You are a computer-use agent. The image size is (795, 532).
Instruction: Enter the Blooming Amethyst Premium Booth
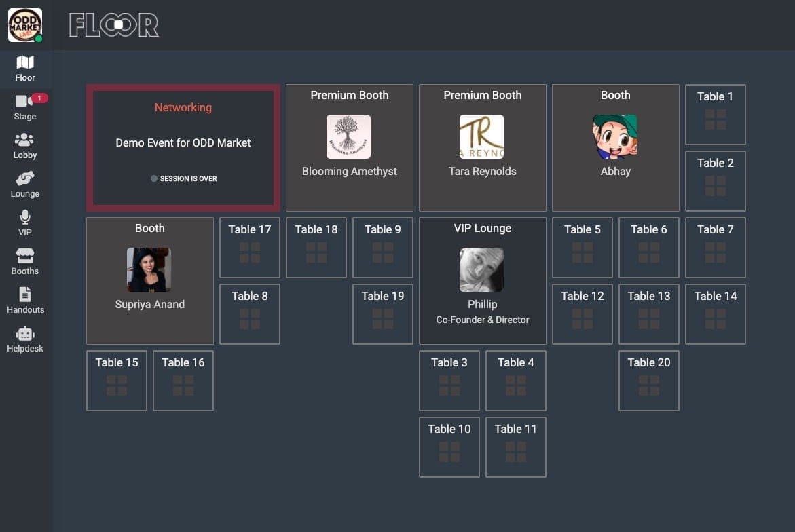pos(349,148)
